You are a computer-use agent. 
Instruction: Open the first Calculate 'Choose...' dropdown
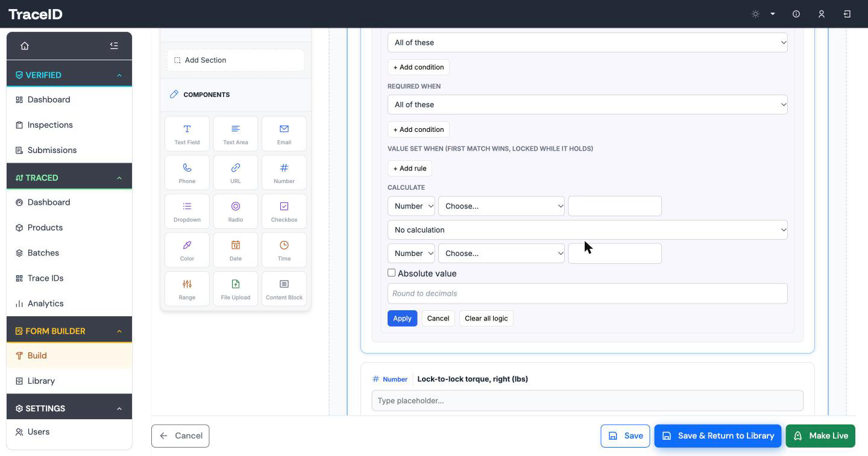click(502, 206)
